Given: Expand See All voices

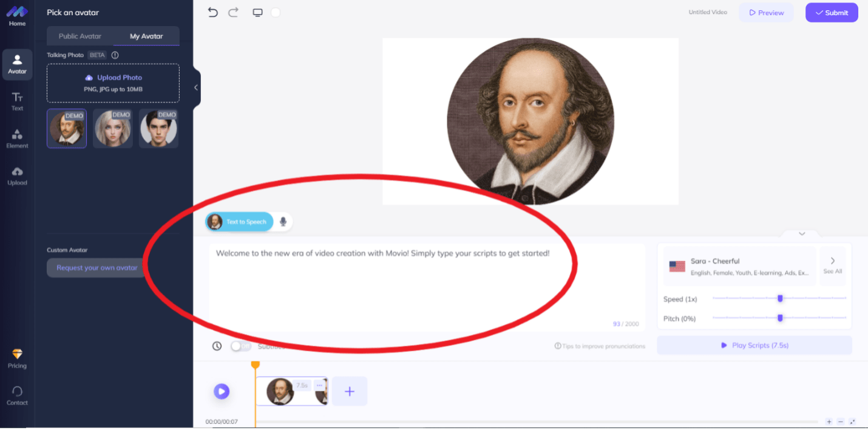Looking at the screenshot, I should [x=833, y=266].
